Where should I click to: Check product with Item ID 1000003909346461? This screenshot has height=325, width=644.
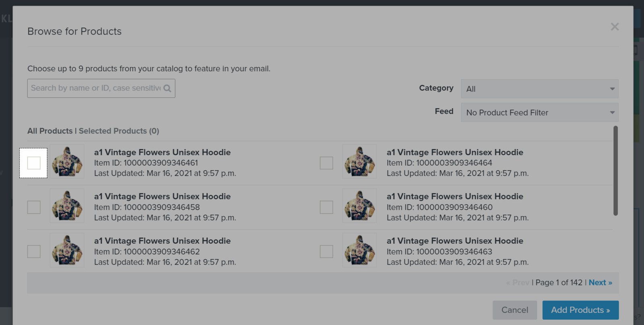[33, 162]
